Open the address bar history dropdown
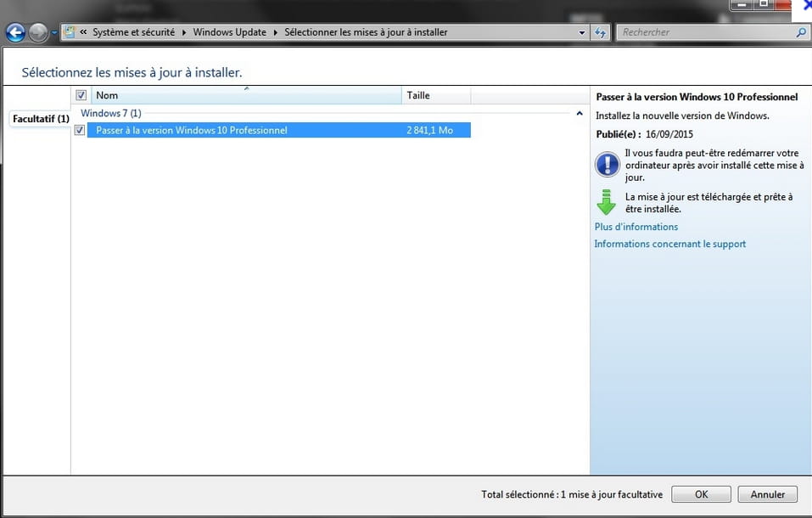This screenshot has width=812, height=518. click(x=582, y=33)
